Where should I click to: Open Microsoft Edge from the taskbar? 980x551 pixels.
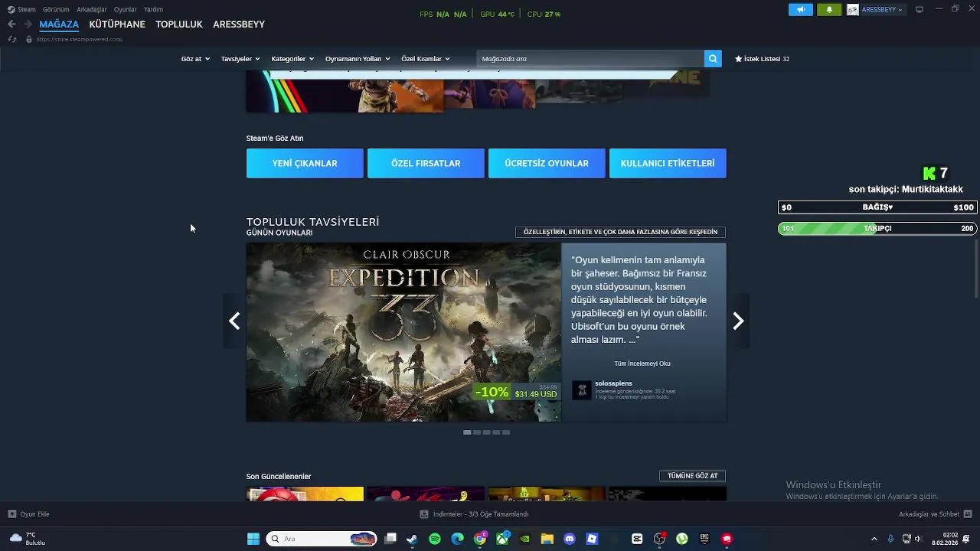tap(457, 539)
